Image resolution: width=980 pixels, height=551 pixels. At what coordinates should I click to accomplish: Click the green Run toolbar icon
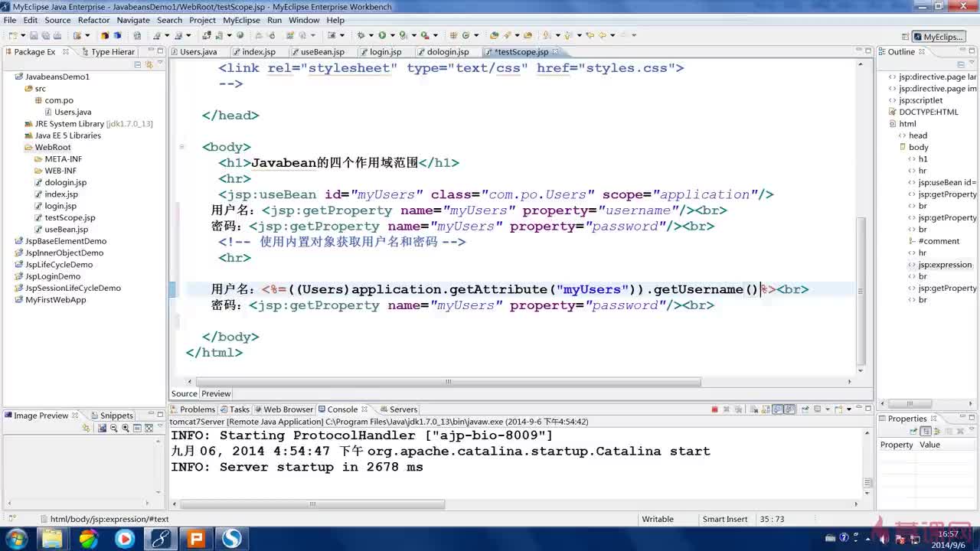(x=381, y=35)
